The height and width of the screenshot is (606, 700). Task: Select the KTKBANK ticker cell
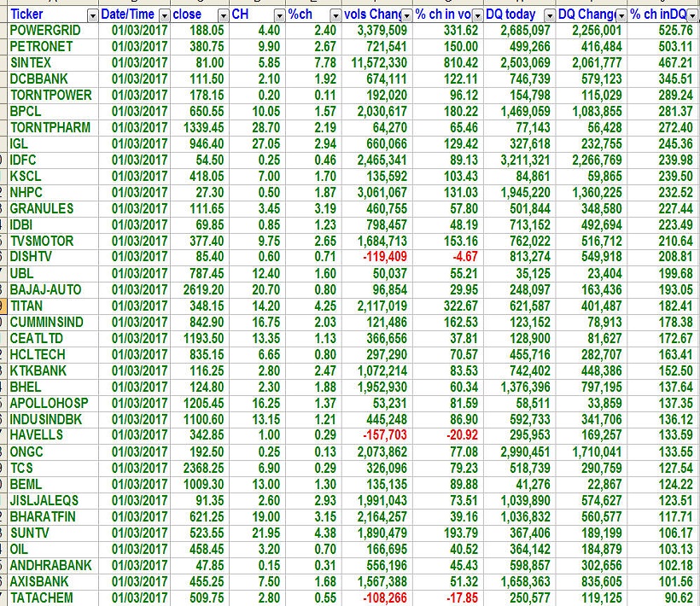(53, 370)
